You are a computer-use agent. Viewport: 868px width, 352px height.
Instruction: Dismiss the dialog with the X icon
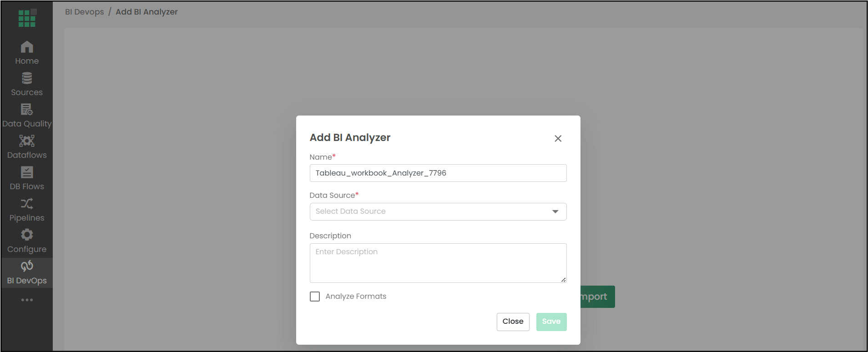558,138
